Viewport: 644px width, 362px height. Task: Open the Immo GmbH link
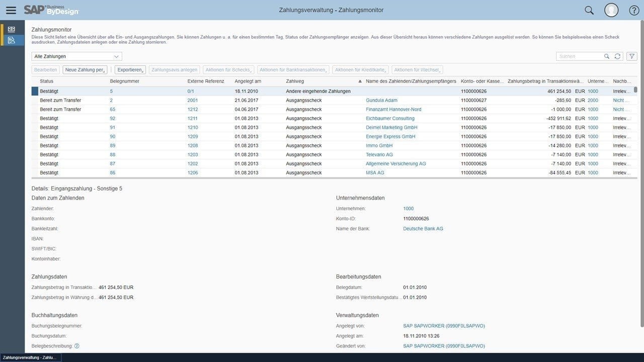379,145
